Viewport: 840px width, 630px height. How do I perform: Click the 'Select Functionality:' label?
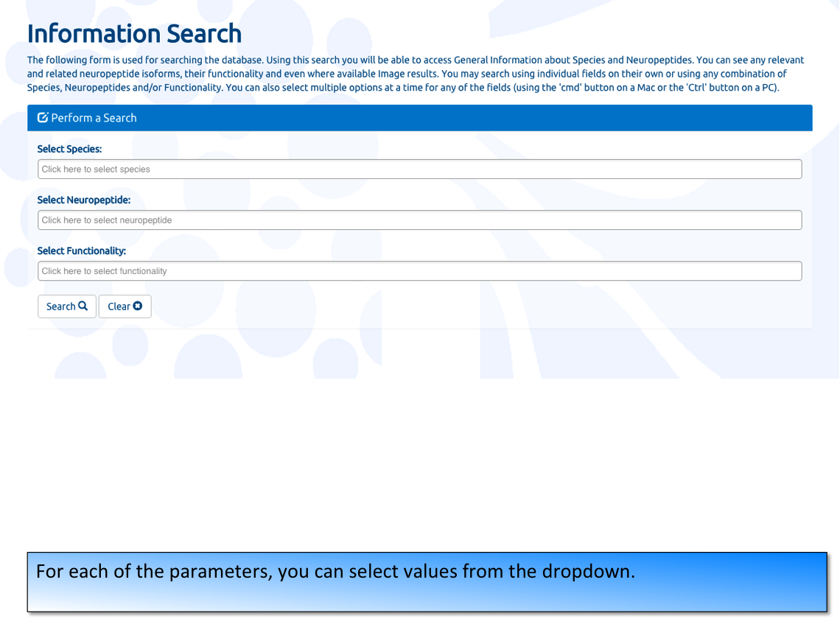(82, 251)
